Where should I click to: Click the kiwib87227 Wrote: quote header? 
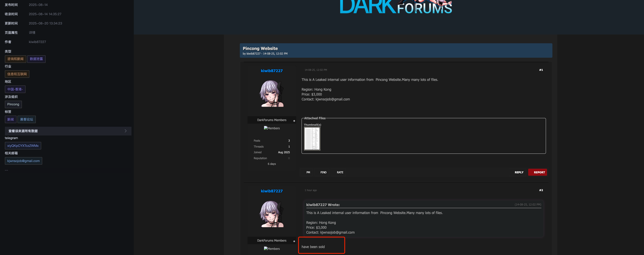tap(323, 205)
